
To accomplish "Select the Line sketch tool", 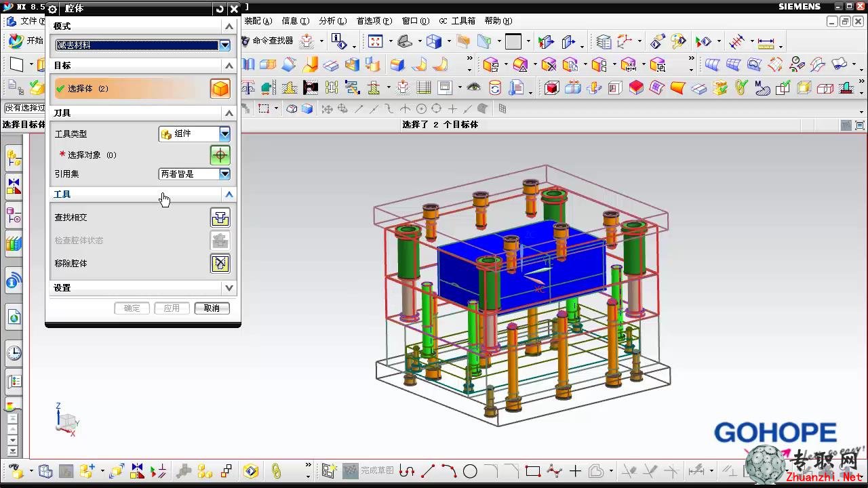I will coord(428,471).
